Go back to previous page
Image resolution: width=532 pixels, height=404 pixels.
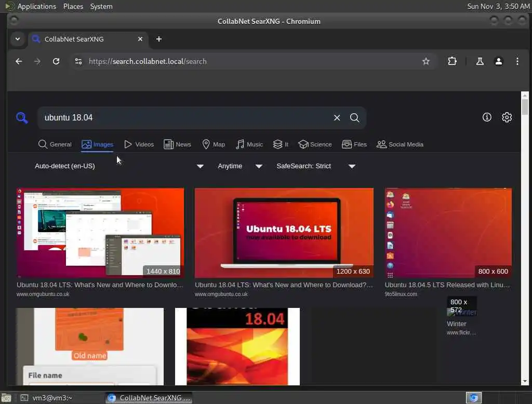click(19, 61)
